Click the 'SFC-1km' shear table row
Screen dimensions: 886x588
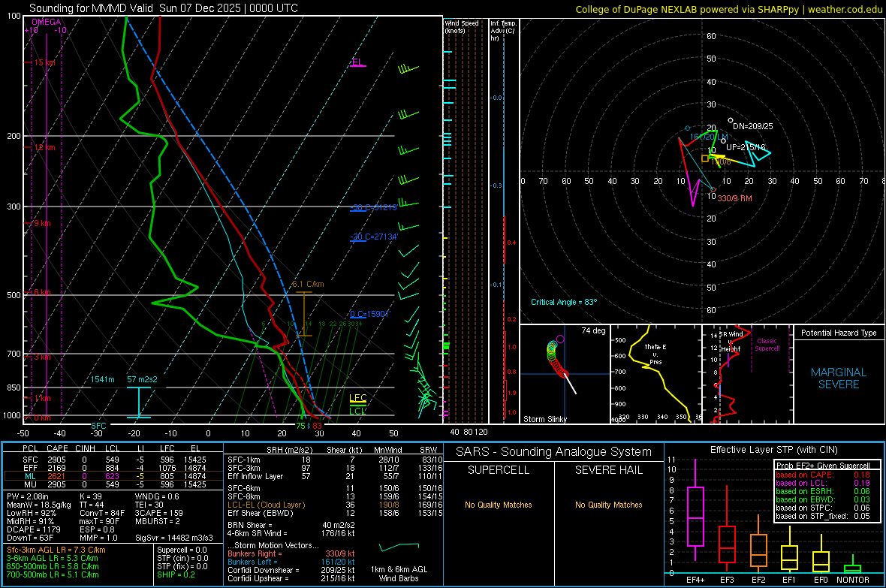tap(335, 460)
